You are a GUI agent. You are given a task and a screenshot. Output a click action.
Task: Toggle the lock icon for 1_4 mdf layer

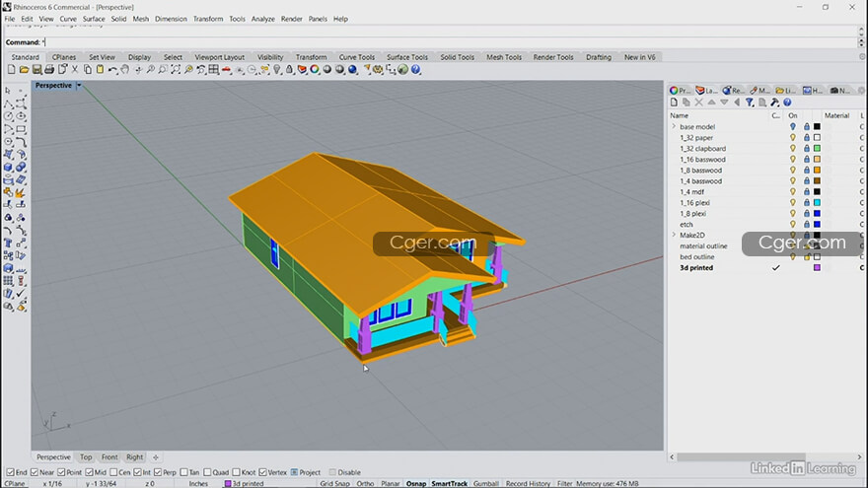click(x=806, y=192)
